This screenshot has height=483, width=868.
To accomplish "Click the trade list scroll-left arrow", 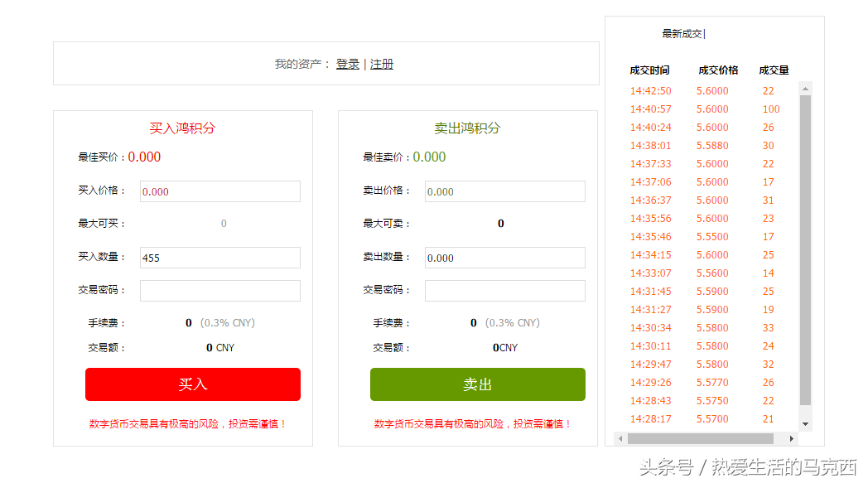I will [620, 438].
